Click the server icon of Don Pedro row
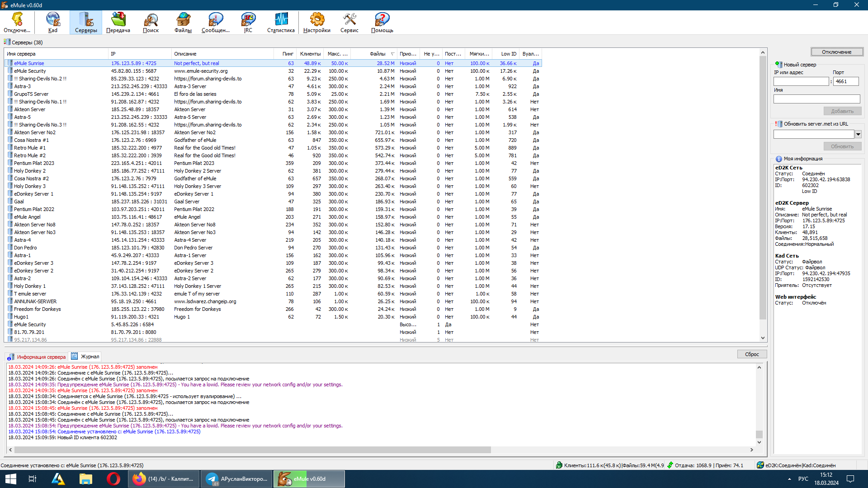This screenshot has height=488, width=868. [10, 248]
